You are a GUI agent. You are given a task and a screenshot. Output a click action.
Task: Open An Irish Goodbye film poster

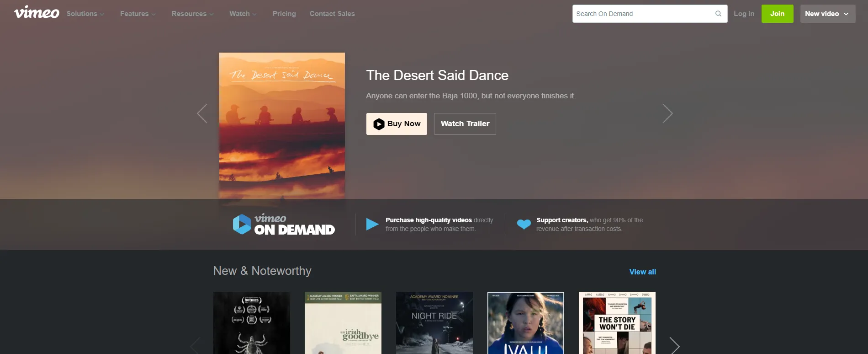pyautogui.click(x=343, y=323)
